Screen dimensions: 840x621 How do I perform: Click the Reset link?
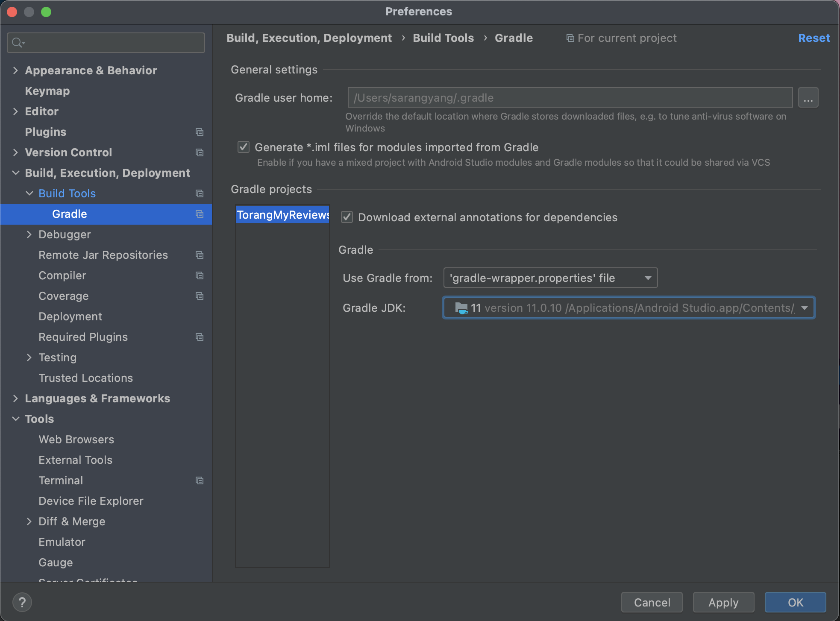point(814,38)
